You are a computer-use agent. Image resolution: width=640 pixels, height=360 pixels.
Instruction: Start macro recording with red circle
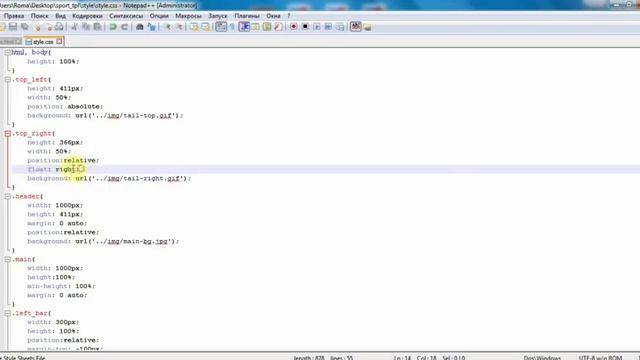click(x=293, y=27)
